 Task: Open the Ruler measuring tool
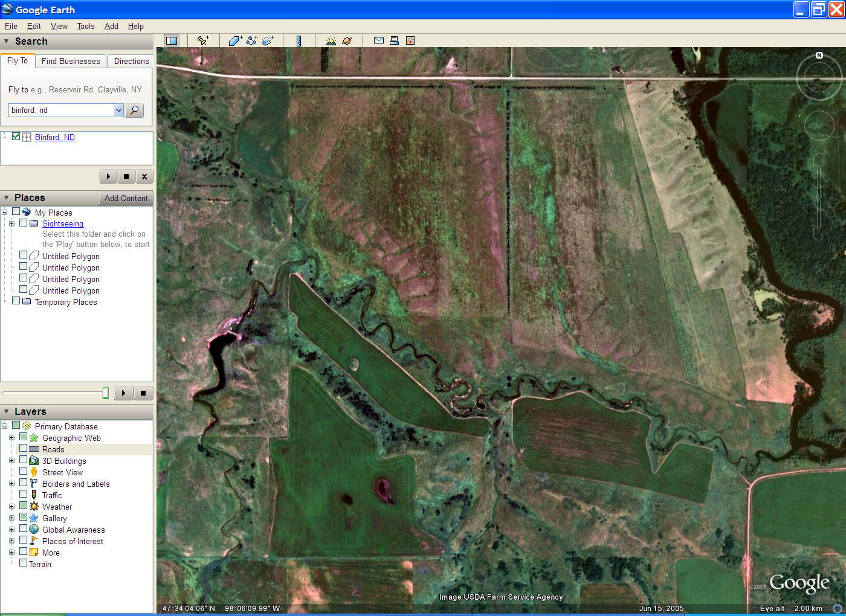(x=299, y=40)
